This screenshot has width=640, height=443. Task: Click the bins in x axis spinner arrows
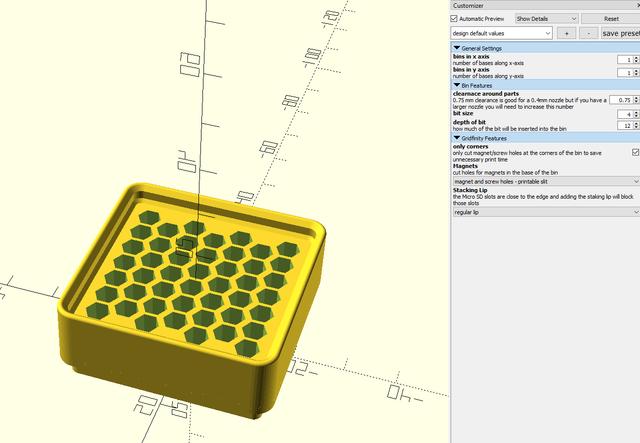point(636,60)
